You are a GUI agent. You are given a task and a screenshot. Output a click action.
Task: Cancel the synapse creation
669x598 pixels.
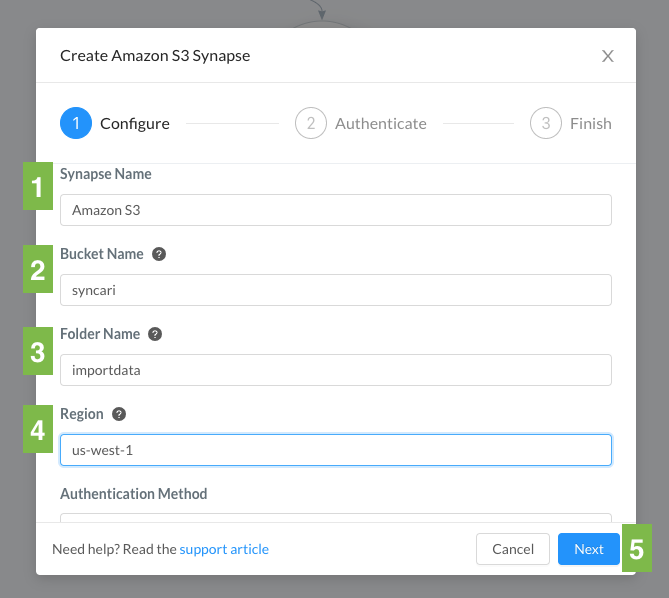(513, 549)
